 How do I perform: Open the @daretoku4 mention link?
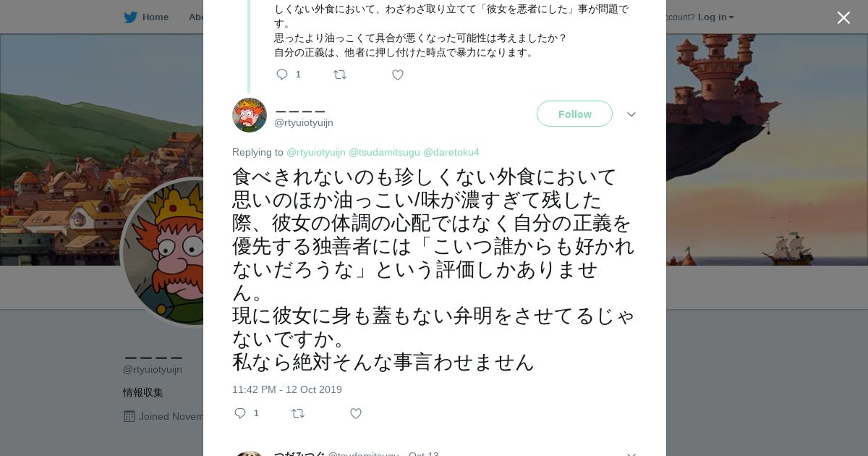pyautogui.click(x=451, y=152)
